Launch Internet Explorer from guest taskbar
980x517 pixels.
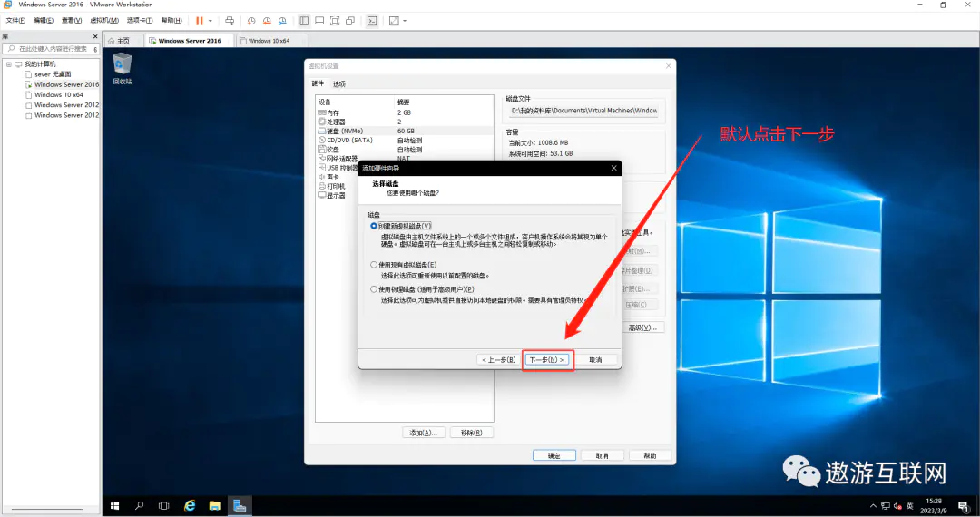[190, 506]
